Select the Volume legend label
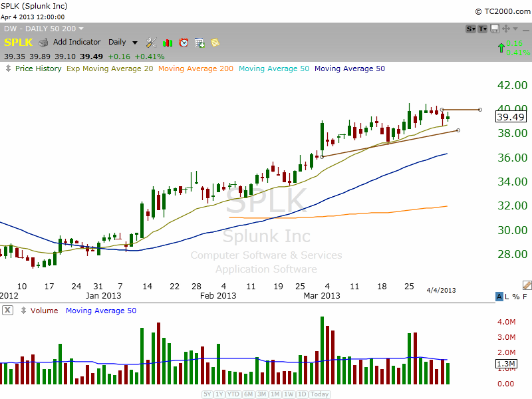The width and height of the screenshot is (532, 399). [x=44, y=311]
